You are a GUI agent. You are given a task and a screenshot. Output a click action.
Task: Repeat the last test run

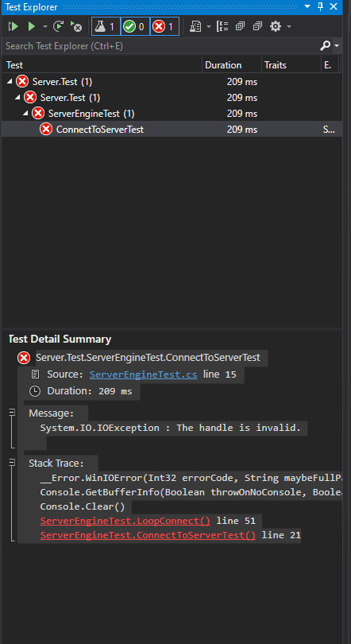tap(58, 27)
